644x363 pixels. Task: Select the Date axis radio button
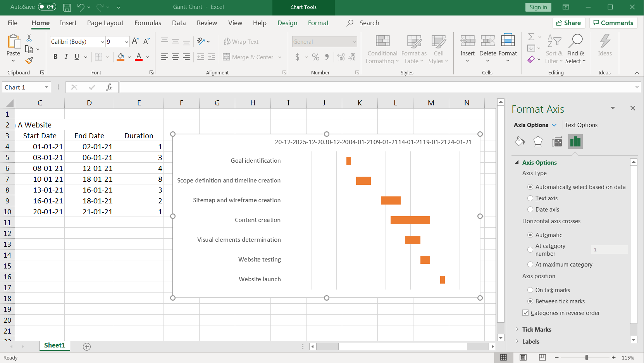tap(530, 210)
